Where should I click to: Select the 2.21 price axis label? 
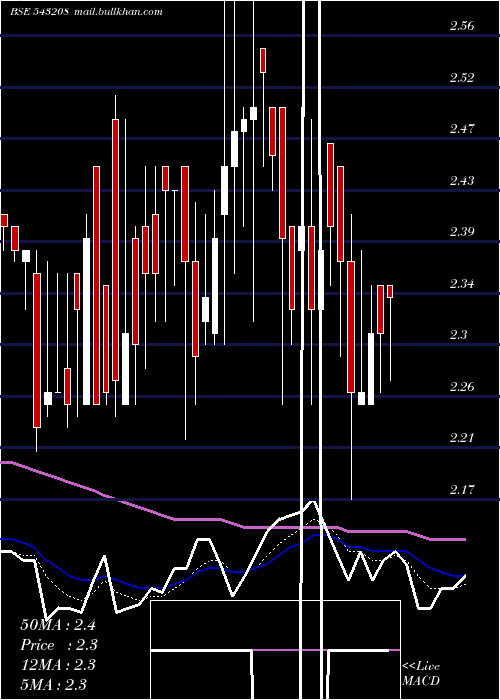[x=462, y=437]
